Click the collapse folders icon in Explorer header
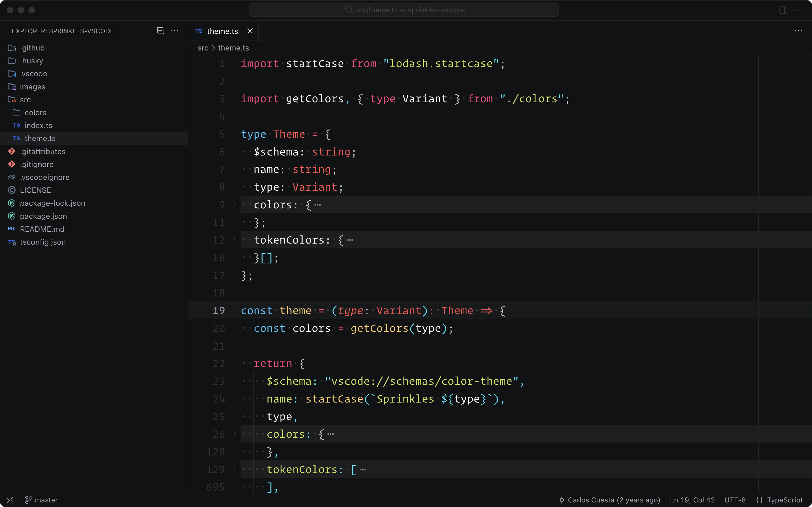Screen dimensions: 812x507 (x=161, y=31)
